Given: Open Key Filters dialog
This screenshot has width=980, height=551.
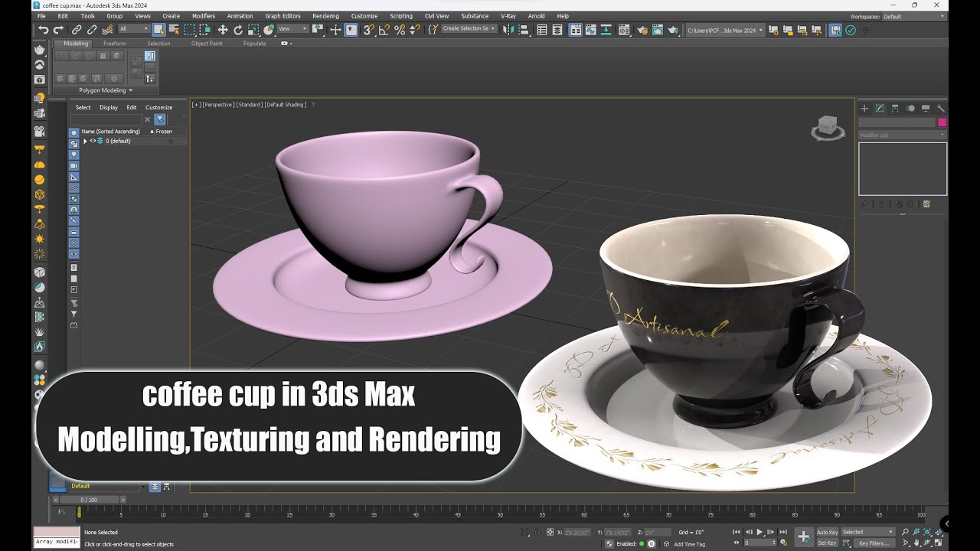Looking at the screenshot, I should [x=874, y=543].
